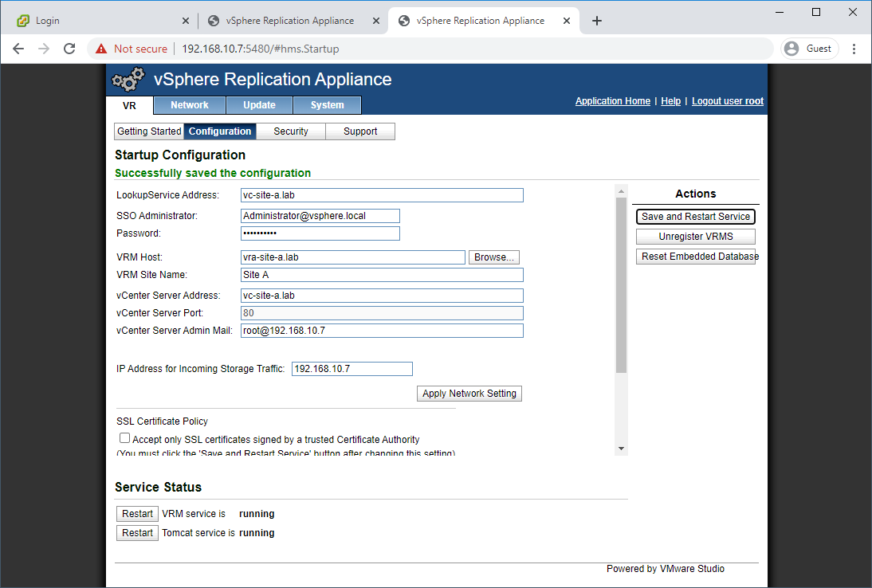Select the Support sub-tab

360,131
